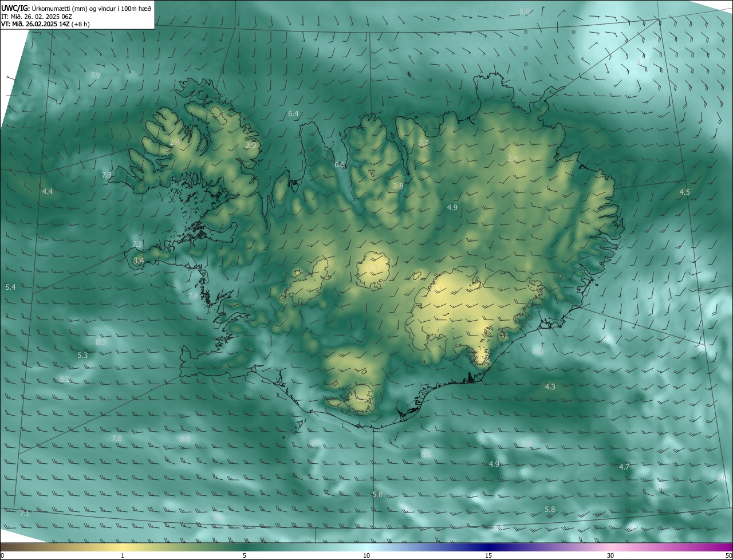Screen dimensions: 733x560
Task: Click the 5 tick label on the colour scale
Action: [245, 555]
